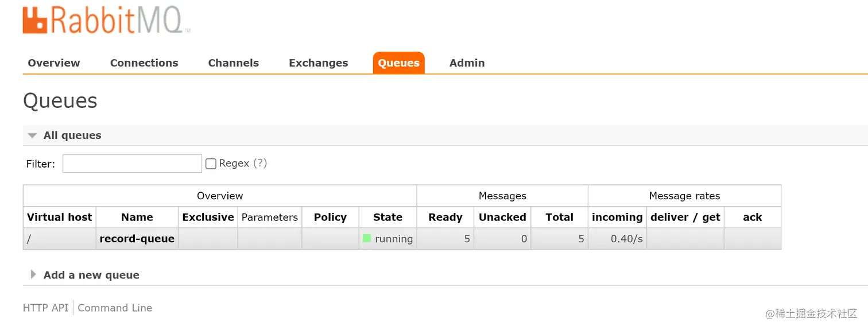Enable the Regex checkbox
This screenshot has width=868, height=330.
(211, 164)
